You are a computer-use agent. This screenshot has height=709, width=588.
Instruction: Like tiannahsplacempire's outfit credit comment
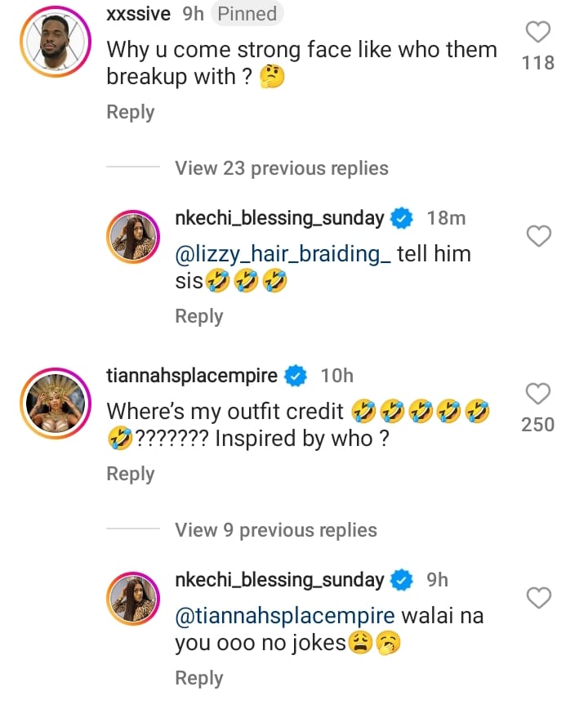538,394
